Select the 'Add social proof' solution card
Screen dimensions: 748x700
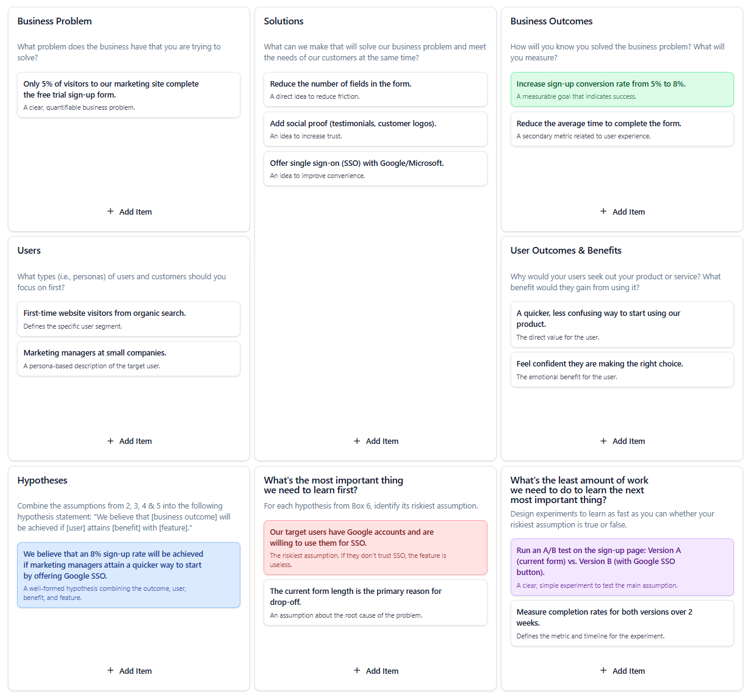[x=375, y=129]
